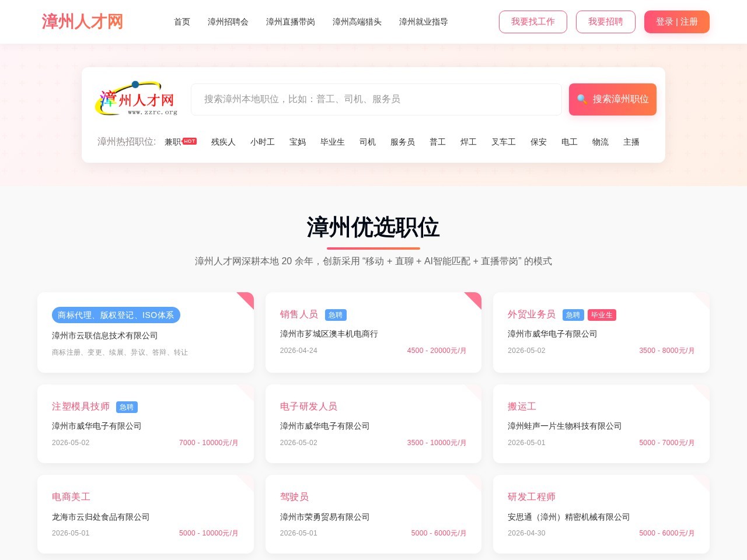
Task: Open 注塑模具技师 job title
Action: coord(81,407)
